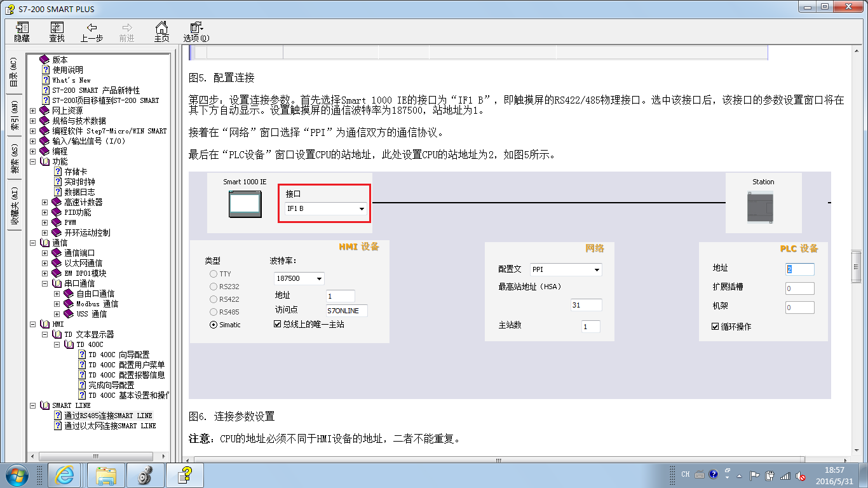Viewport: 868px width, 488px height.
Task: Open the What's New help topic
Action: 71,80
